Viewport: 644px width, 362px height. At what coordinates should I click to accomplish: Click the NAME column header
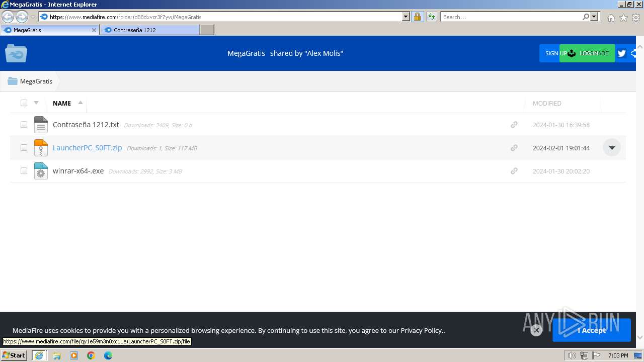click(62, 103)
